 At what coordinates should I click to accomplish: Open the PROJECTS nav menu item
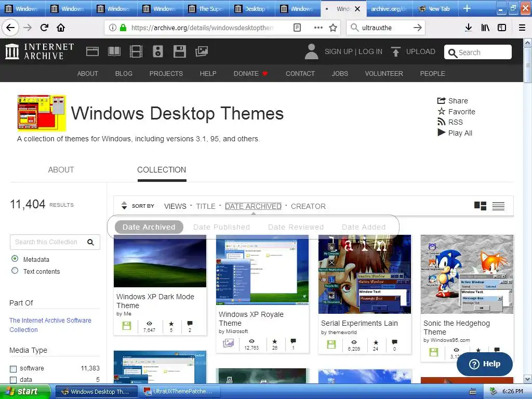[x=166, y=74]
